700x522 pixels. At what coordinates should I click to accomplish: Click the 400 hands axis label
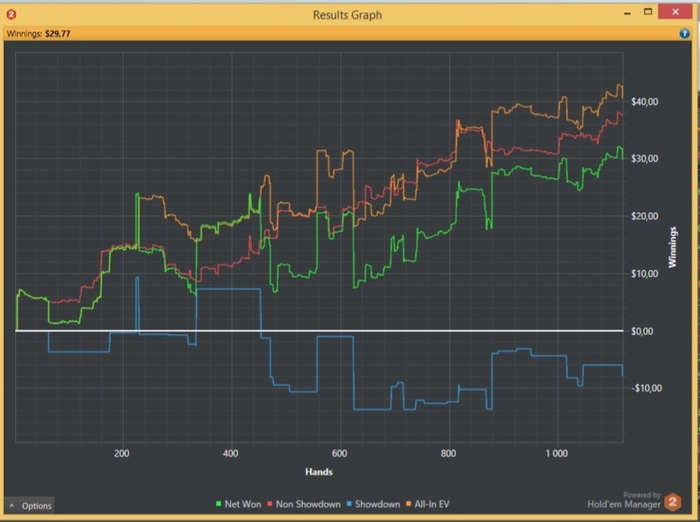click(x=230, y=454)
